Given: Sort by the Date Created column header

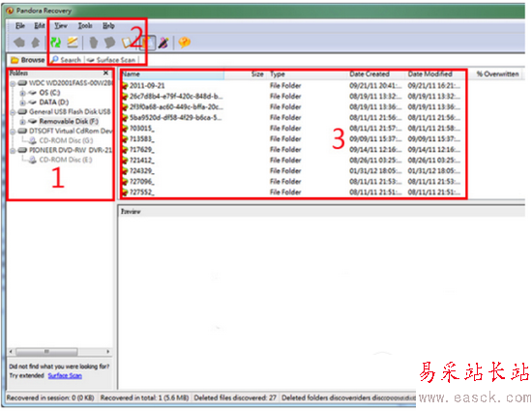Looking at the screenshot, I should pos(376,74).
